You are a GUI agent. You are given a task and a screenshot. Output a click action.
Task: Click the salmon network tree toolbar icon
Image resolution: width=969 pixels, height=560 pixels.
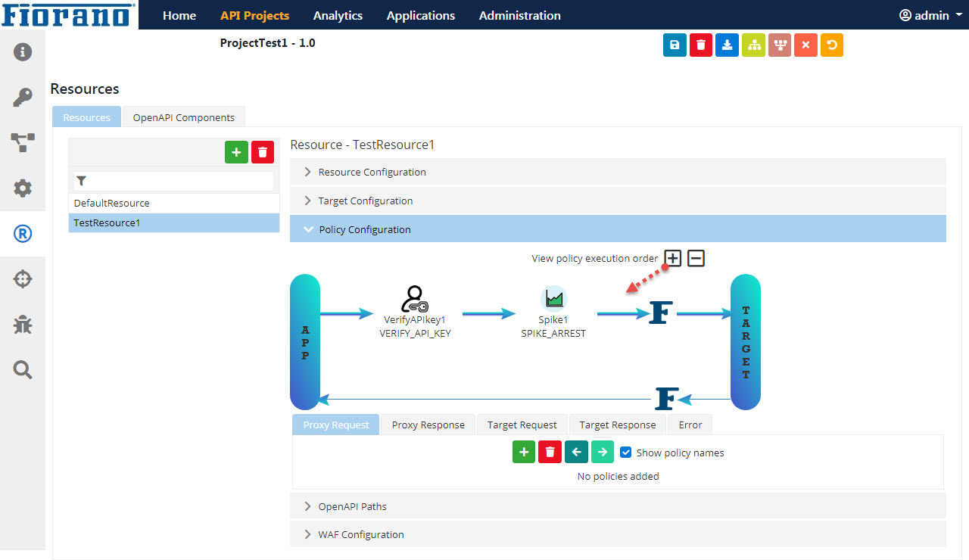[x=780, y=45]
